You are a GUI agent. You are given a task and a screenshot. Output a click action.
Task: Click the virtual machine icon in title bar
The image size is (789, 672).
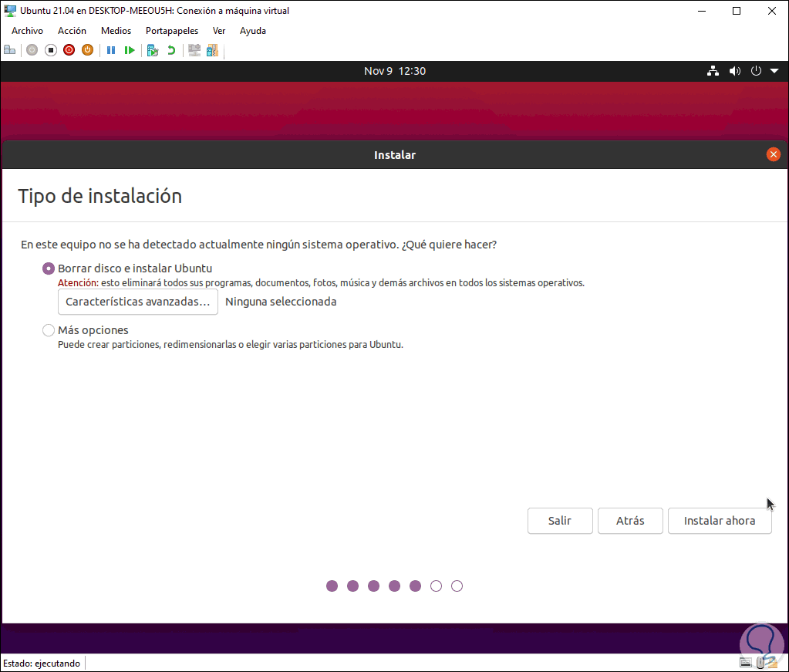[9, 11]
